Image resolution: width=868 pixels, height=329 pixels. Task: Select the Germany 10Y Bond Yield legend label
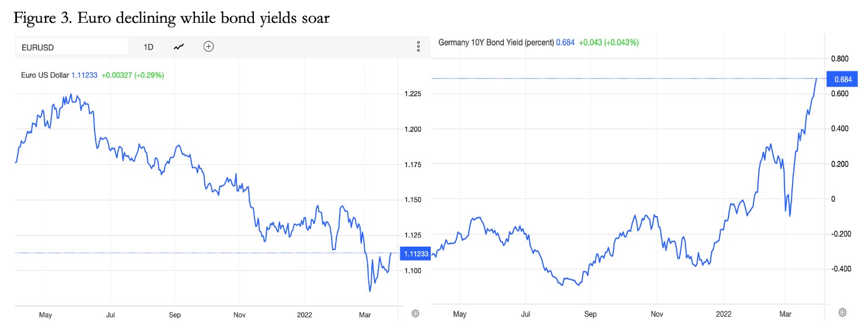pos(496,43)
